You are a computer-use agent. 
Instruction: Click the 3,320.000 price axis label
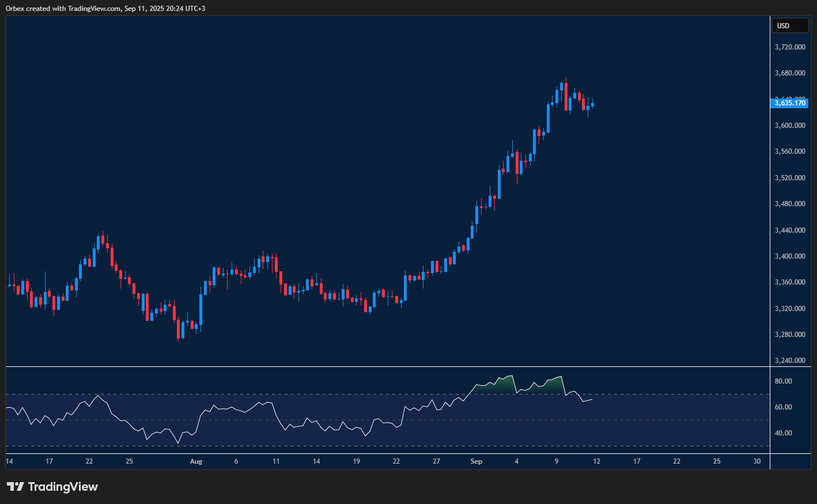click(790, 309)
